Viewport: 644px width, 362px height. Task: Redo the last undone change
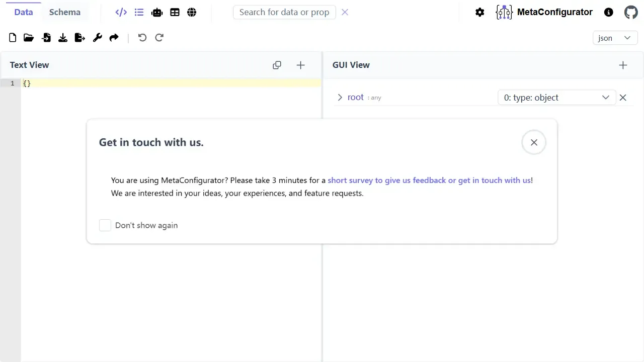tap(159, 38)
